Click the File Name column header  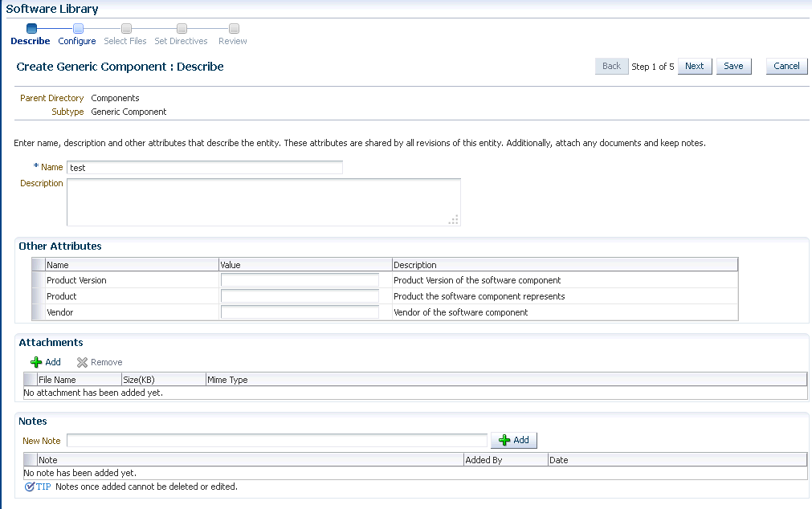click(x=80, y=380)
